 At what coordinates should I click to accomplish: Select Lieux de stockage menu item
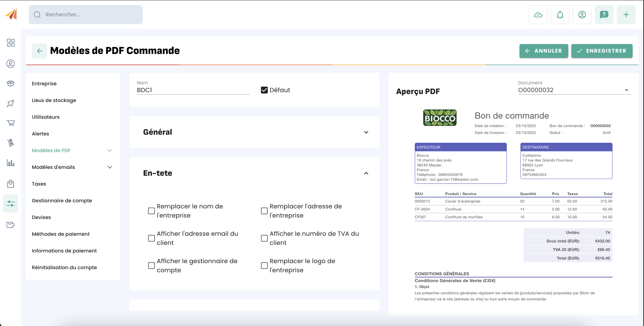pos(54,100)
